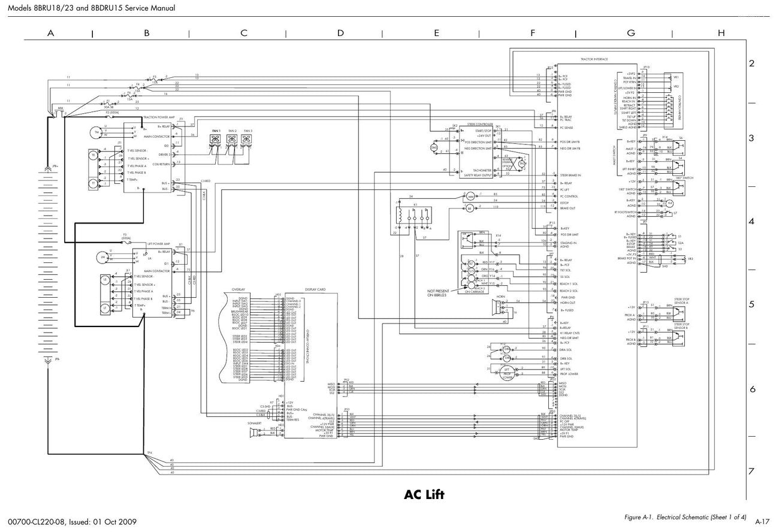Click the CONTROL HANDLE connector block

click(x=675, y=101)
